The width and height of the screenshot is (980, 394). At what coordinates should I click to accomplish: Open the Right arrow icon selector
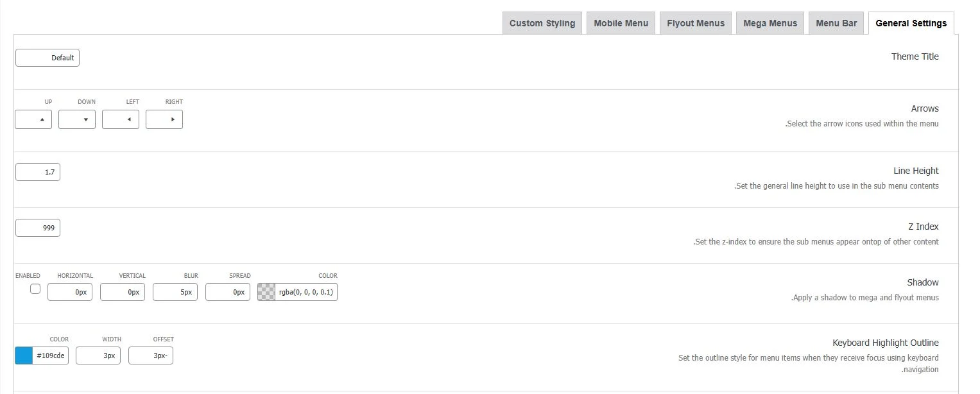[164, 119]
